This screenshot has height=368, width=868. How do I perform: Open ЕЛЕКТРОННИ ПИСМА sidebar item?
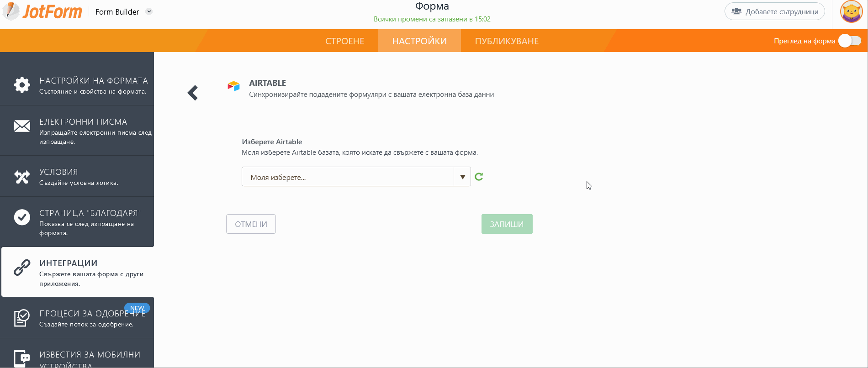click(x=77, y=131)
